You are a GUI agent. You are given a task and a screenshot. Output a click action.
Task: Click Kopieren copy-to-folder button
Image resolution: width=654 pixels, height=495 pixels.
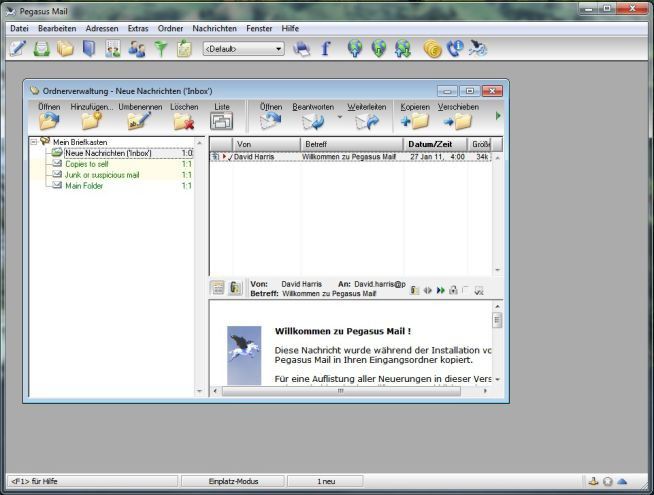click(x=415, y=116)
